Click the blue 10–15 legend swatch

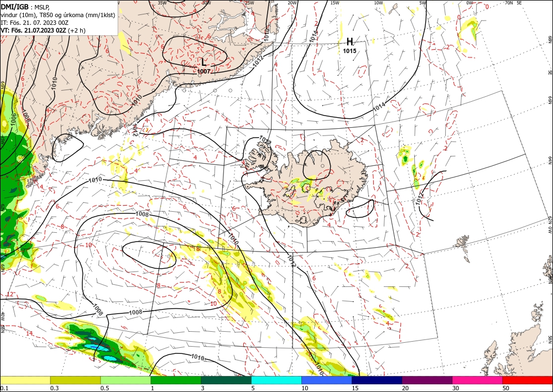tap(327, 380)
